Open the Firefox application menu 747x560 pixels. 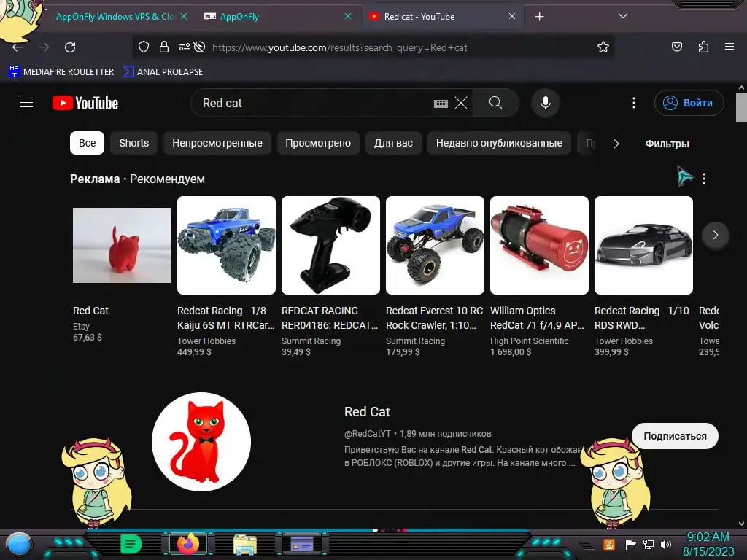pos(729,47)
